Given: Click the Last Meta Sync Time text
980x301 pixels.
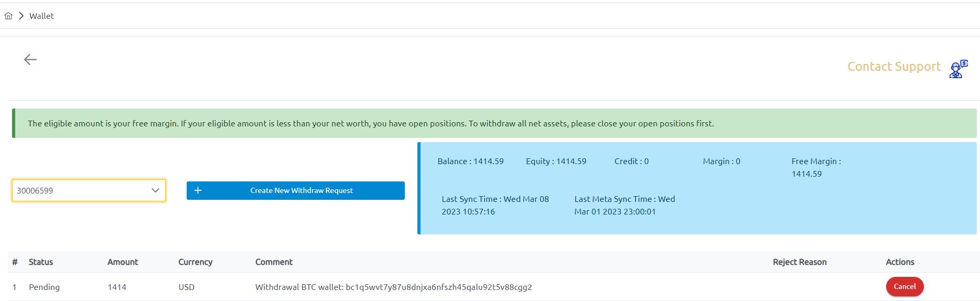Looking at the screenshot, I should click(x=624, y=205).
